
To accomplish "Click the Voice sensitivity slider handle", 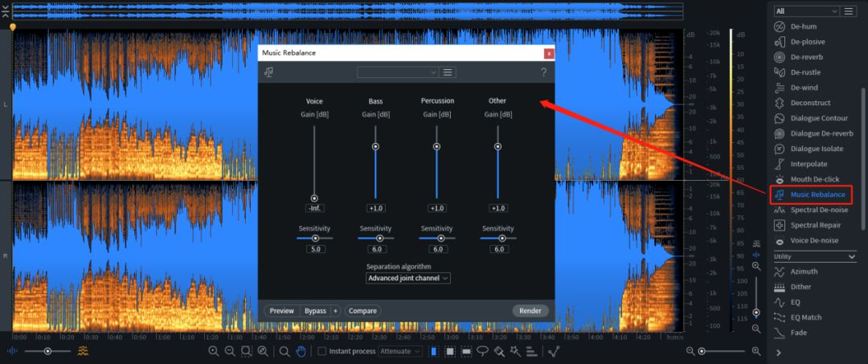I will pyautogui.click(x=315, y=239).
